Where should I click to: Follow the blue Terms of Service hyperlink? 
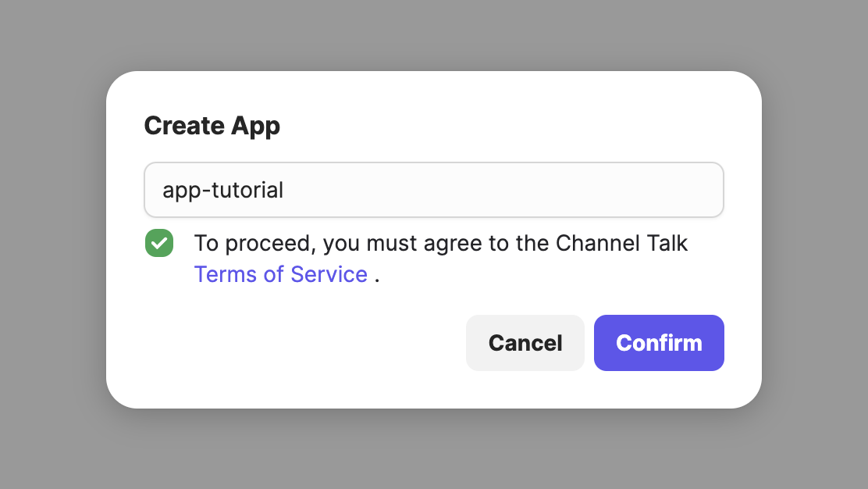pos(281,274)
